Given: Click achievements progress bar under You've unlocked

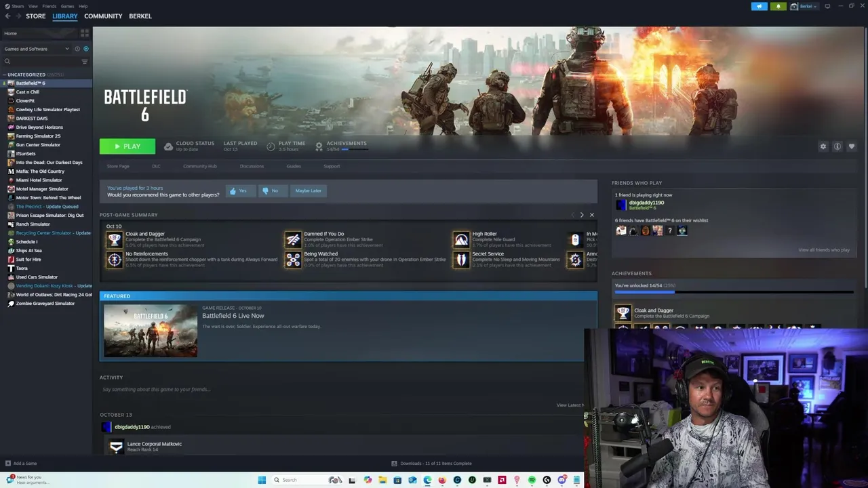Looking at the screenshot, I should click(x=734, y=293).
